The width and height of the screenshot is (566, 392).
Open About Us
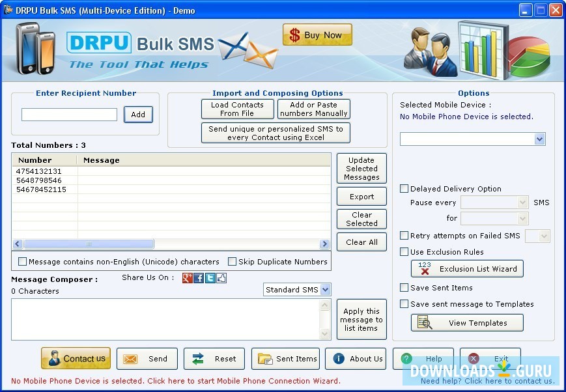356,359
